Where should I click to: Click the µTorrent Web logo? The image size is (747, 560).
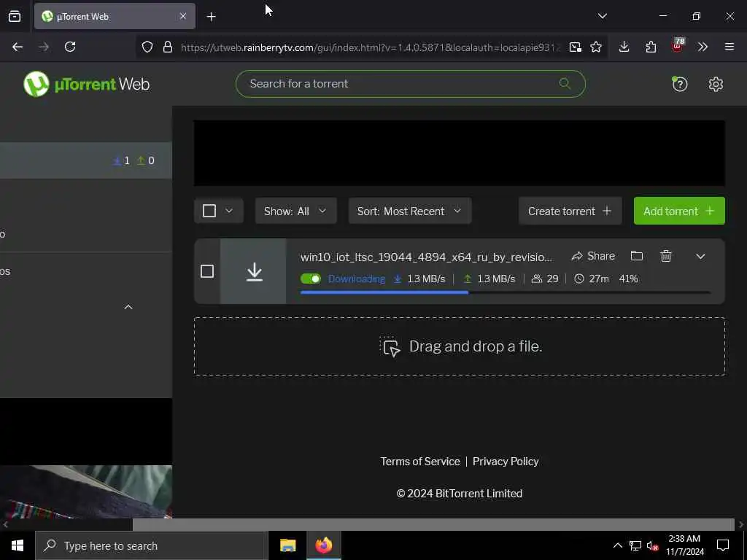tap(86, 84)
